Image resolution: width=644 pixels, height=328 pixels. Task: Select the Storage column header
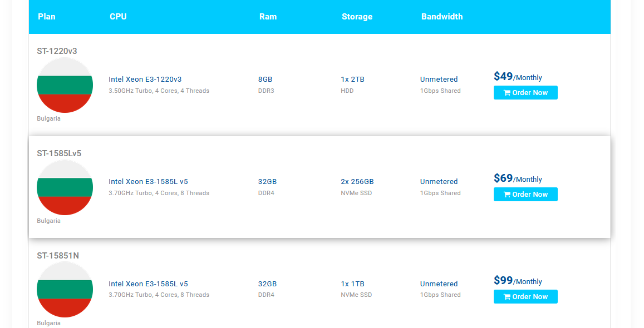(x=357, y=17)
